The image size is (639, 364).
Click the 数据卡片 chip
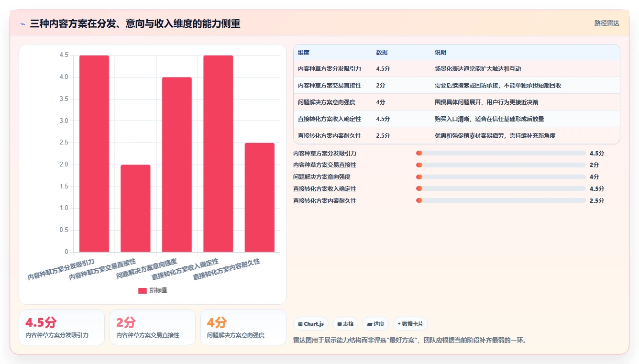coord(410,324)
